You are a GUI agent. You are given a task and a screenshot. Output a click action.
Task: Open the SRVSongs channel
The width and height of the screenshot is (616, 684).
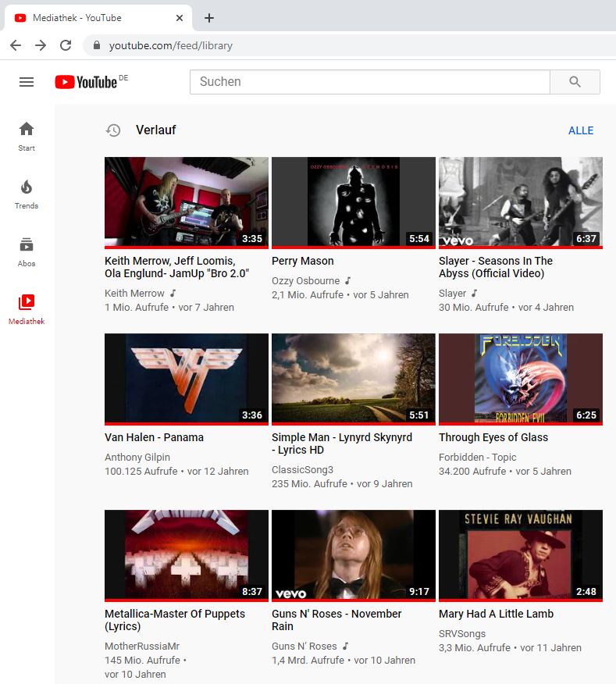462,634
